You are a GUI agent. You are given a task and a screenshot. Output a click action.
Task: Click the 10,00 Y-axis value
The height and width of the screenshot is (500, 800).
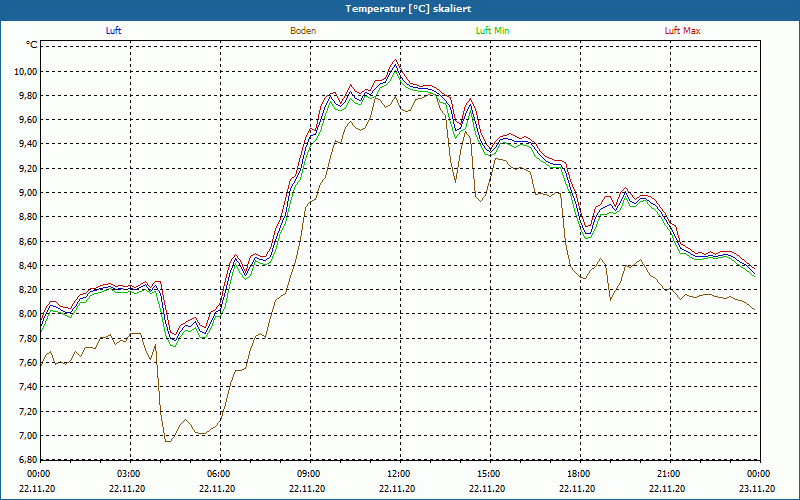click(x=28, y=71)
